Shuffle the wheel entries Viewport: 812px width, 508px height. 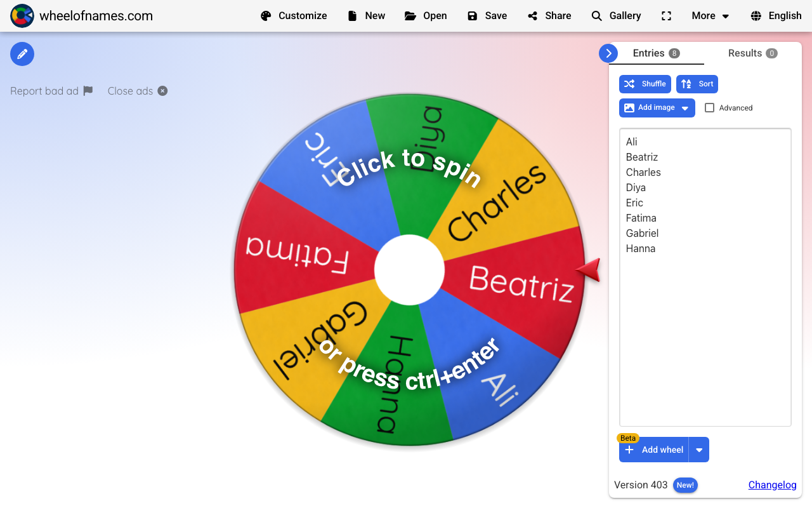[645, 84]
